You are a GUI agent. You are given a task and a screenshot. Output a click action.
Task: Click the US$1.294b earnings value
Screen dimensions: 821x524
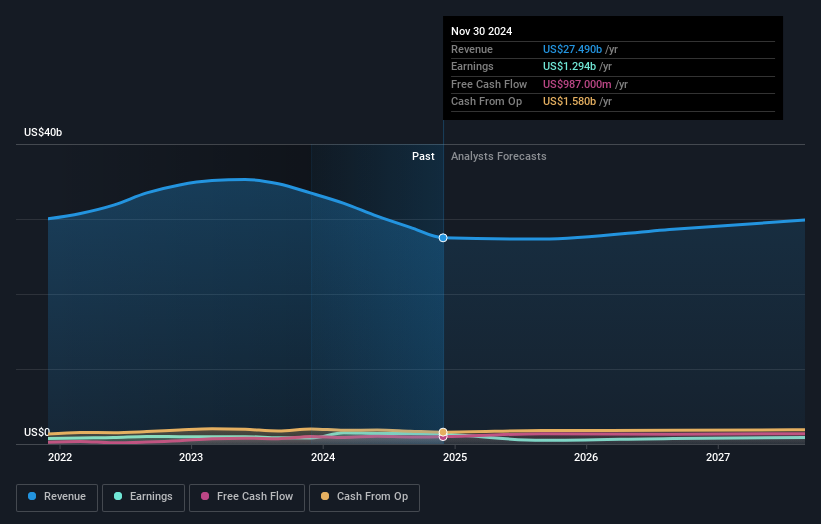569,66
